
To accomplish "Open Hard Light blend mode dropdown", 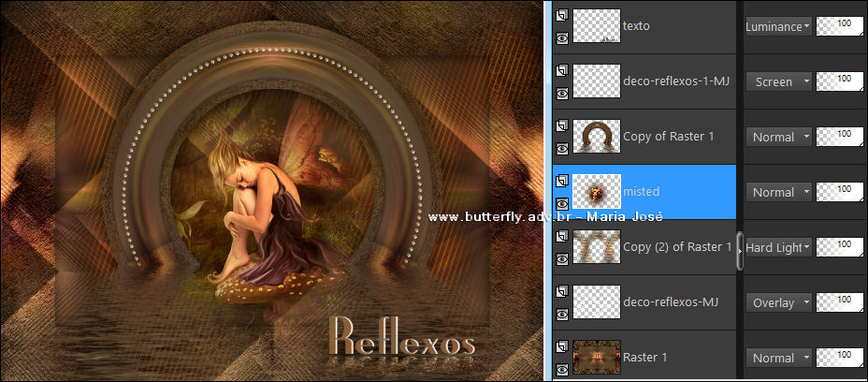I will pos(778,247).
